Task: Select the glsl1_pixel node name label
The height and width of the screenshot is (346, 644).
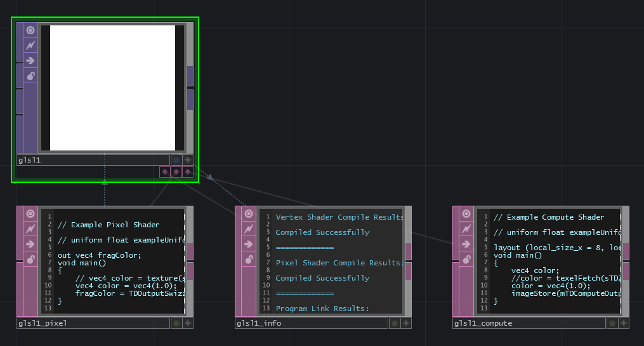Action: point(93,323)
